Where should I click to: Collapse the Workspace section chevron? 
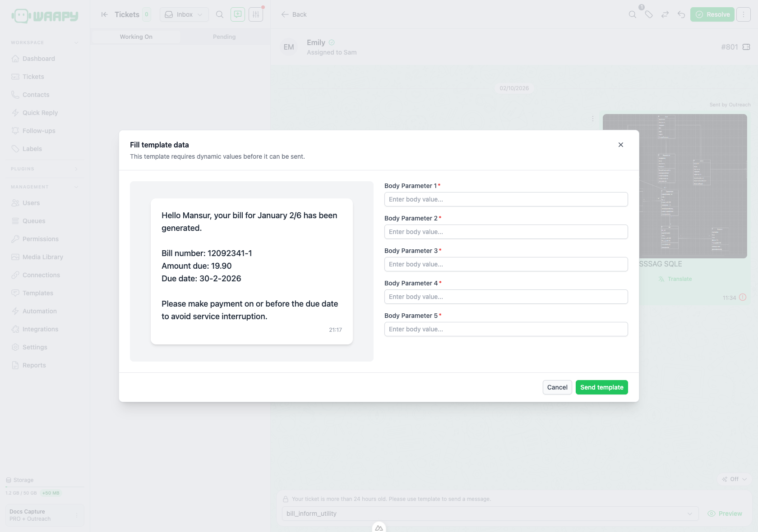[x=76, y=43]
